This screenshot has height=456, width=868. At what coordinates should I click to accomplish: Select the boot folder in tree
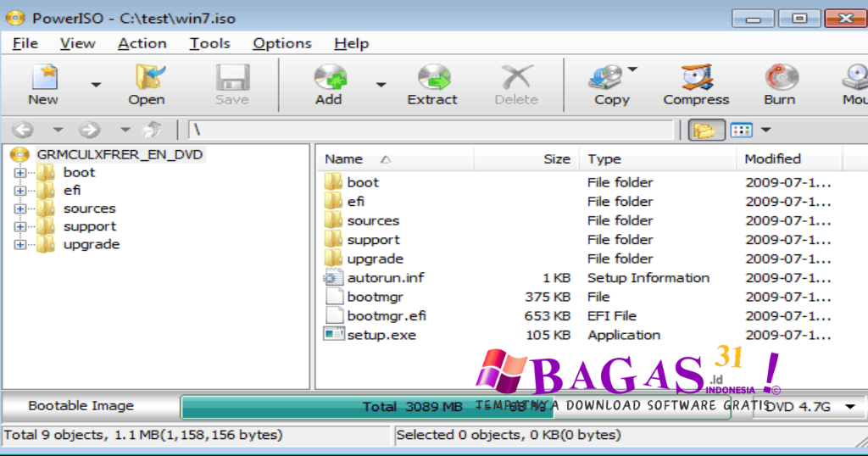[79, 173]
